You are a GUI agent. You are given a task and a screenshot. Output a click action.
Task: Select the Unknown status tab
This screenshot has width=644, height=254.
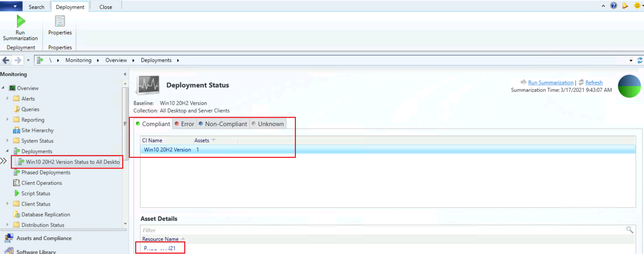(x=268, y=124)
